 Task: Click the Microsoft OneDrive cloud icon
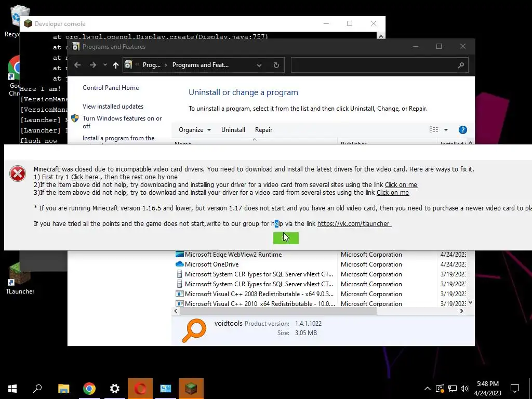(179, 264)
